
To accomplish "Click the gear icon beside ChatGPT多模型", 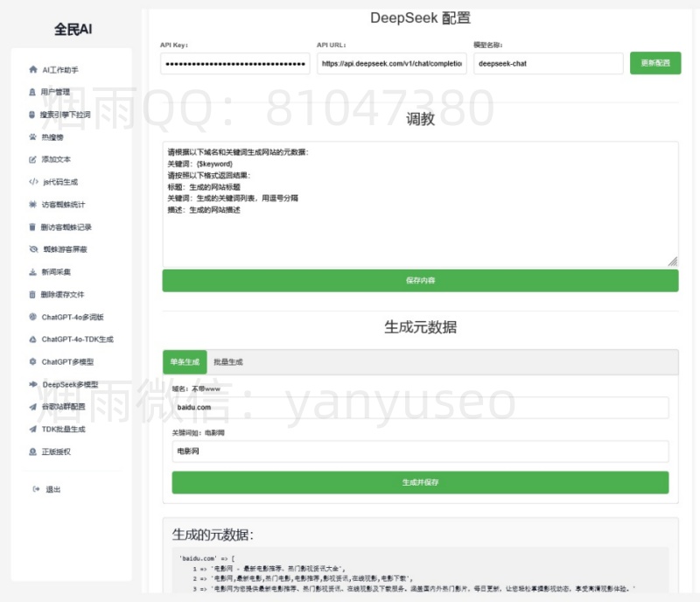I will [32, 361].
